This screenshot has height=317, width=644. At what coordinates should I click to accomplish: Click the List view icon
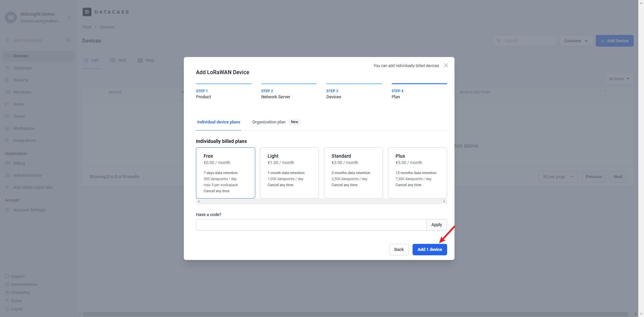coord(86,60)
